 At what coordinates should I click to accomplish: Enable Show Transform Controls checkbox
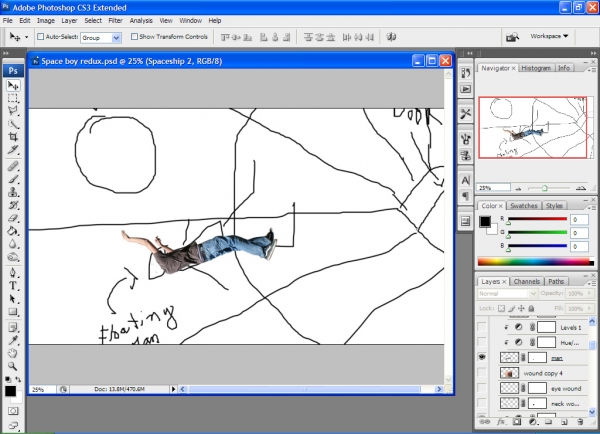coord(134,37)
